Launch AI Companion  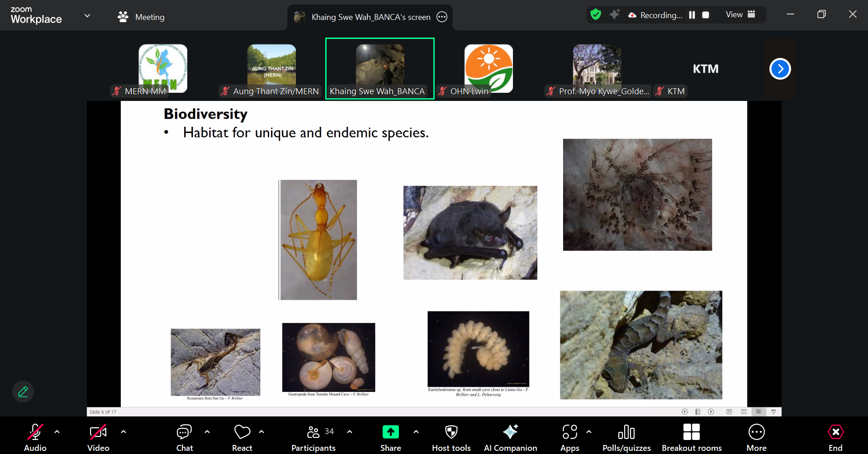[510, 437]
